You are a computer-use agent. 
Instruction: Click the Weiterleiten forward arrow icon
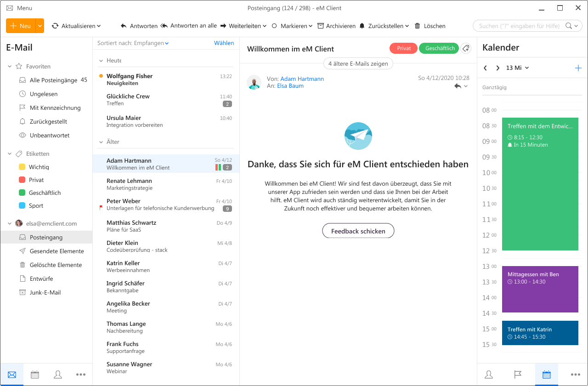click(x=223, y=26)
